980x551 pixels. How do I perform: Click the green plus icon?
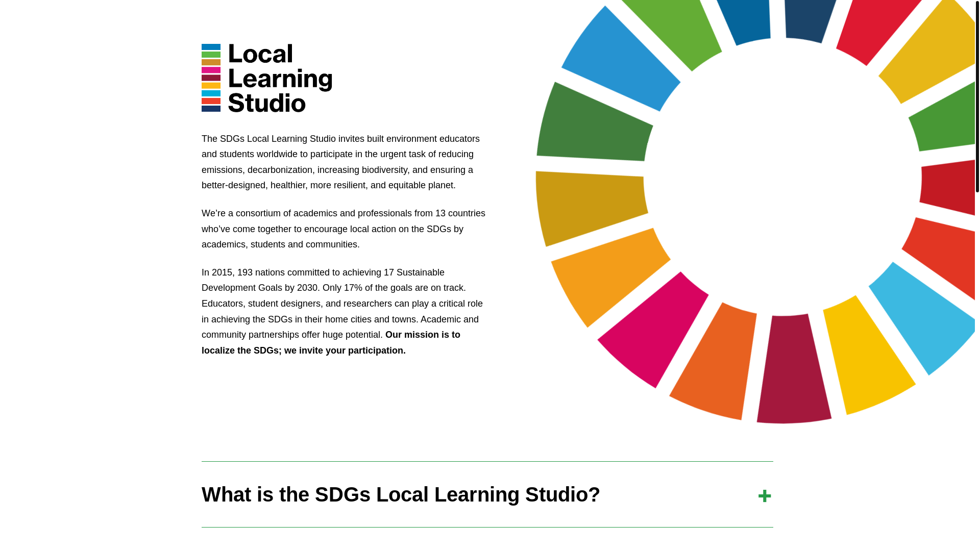[x=765, y=496]
